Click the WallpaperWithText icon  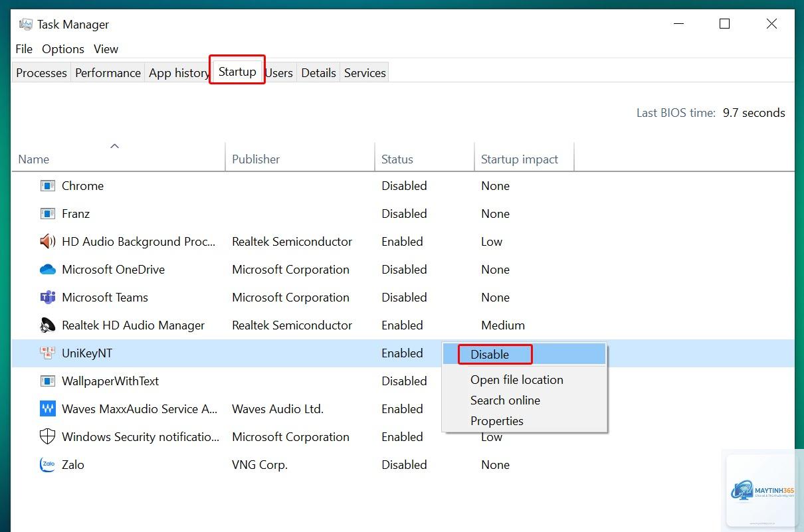tap(47, 381)
